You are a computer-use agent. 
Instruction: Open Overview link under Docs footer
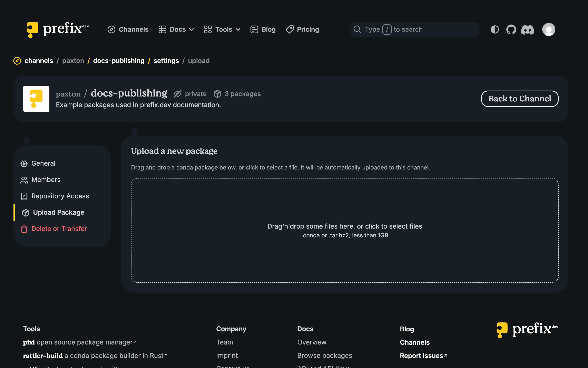coord(312,342)
